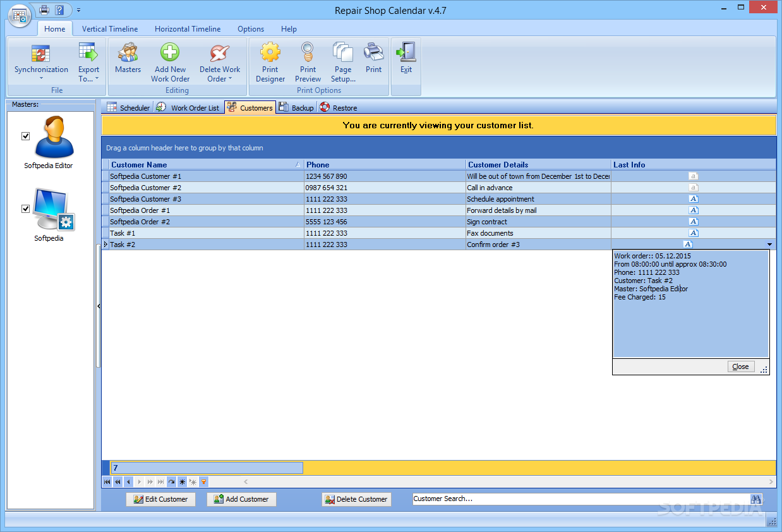Image resolution: width=782 pixels, height=532 pixels.
Task: Sort by Customer Name column header
Action: click(x=206, y=165)
